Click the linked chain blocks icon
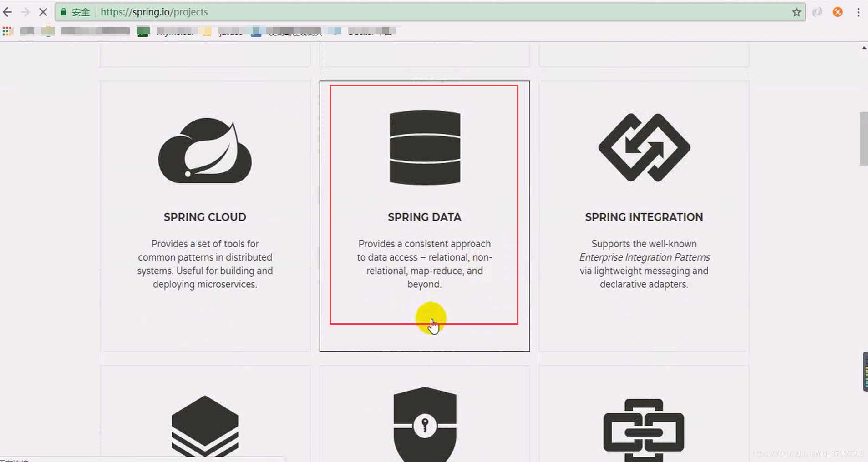Screen dimensions: 868x462 (x=644, y=430)
